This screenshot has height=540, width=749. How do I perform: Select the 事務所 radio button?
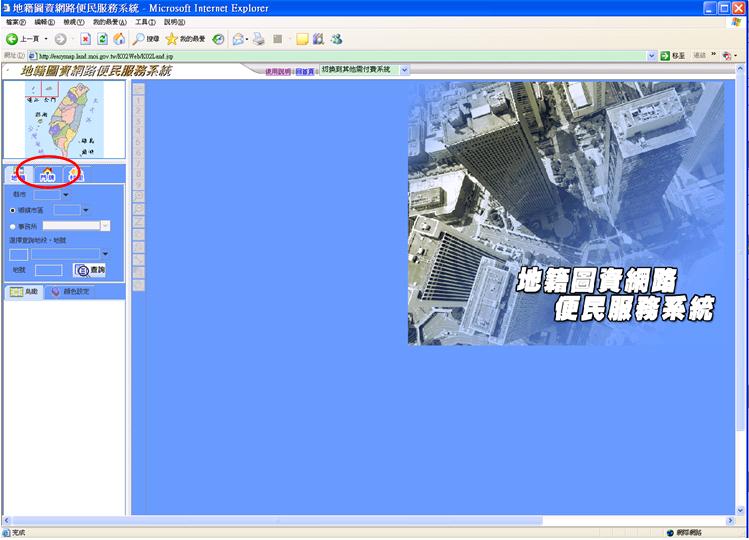(12, 227)
